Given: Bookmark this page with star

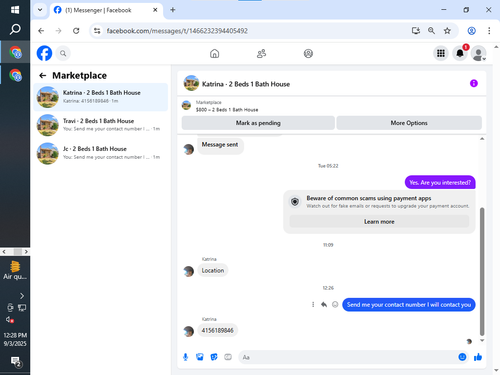Looking at the screenshot, I should 447,31.
